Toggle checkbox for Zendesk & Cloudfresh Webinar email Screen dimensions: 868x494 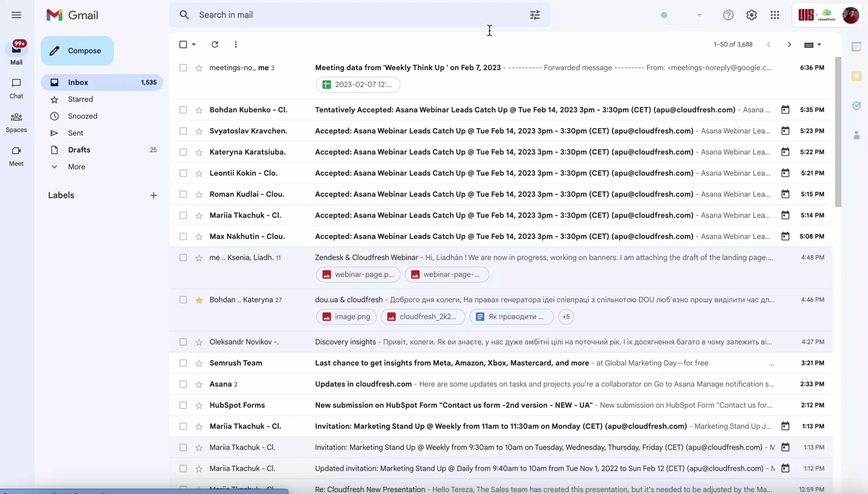coord(183,258)
